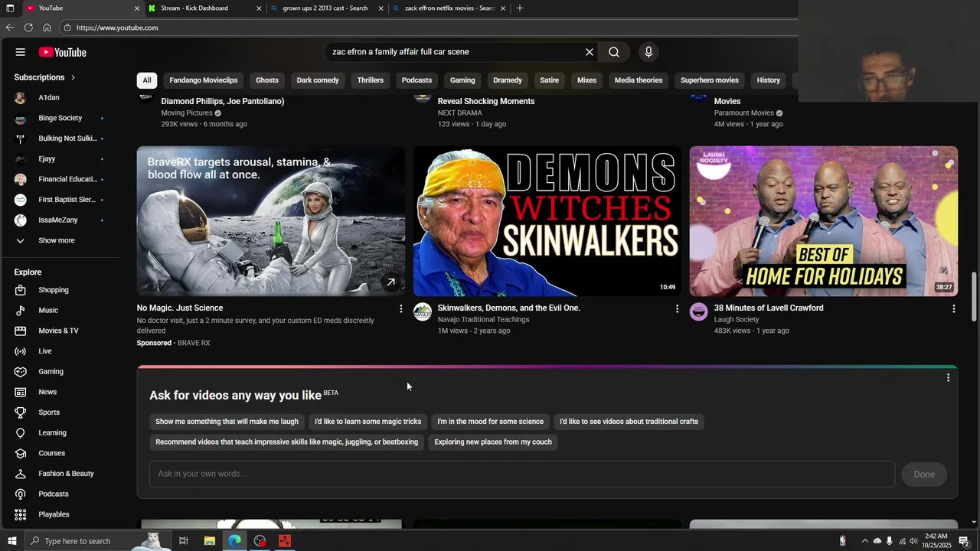Open Laugh Society channel avatar
Screen dimensions: 980x551
699,311
